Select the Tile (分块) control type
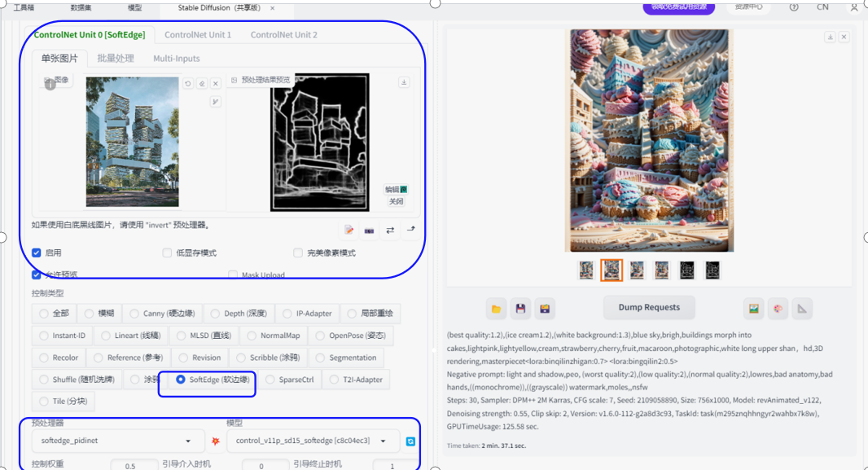Screen dimensions: 868x470 (64, 402)
